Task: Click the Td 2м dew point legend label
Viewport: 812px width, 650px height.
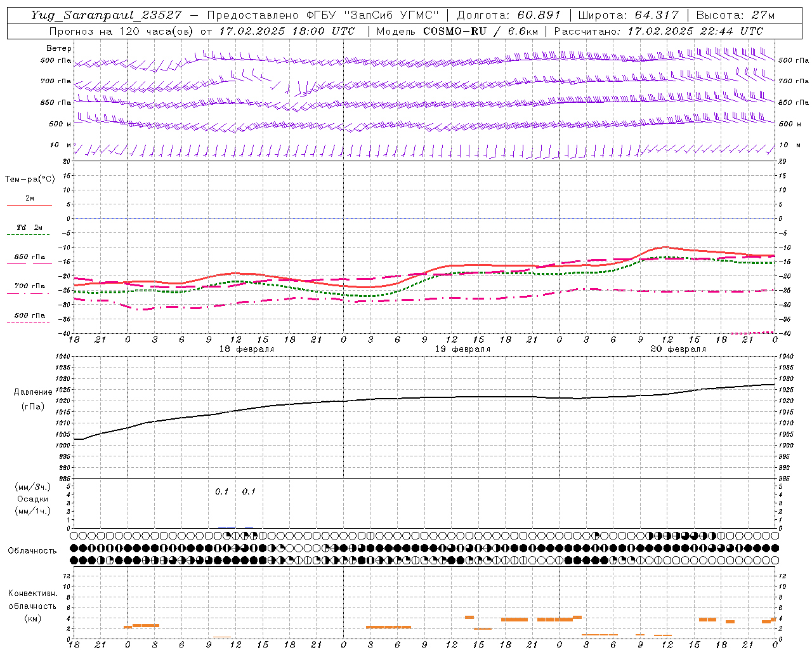Action: click(x=30, y=227)
